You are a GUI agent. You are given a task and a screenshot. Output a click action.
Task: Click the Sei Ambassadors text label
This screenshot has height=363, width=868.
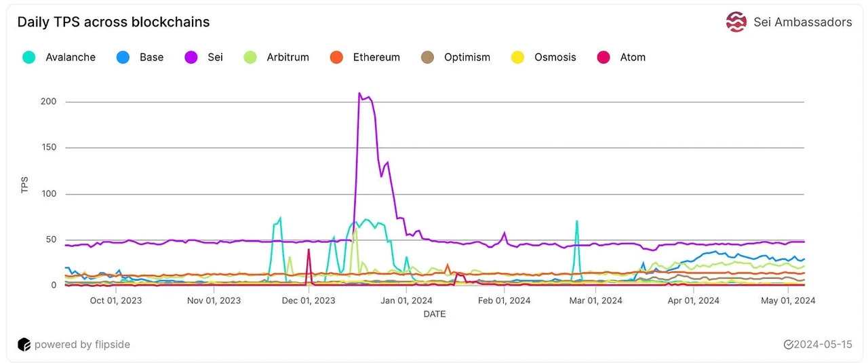click(803, 22)
